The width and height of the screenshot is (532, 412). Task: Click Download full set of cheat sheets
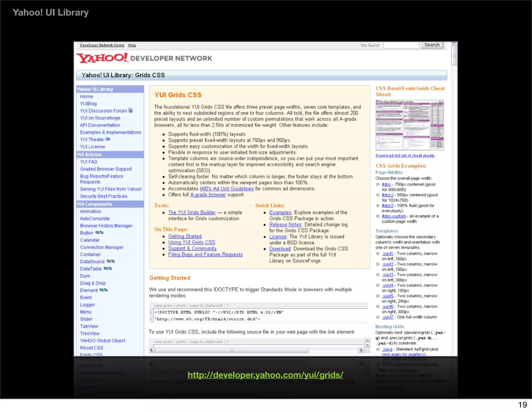[x=405, y=156]
